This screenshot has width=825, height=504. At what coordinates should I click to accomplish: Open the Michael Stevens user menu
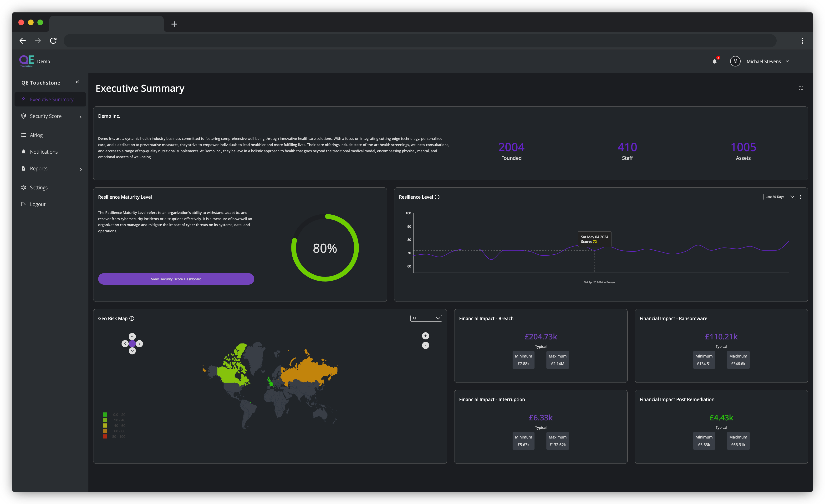(x=764, y=62)
